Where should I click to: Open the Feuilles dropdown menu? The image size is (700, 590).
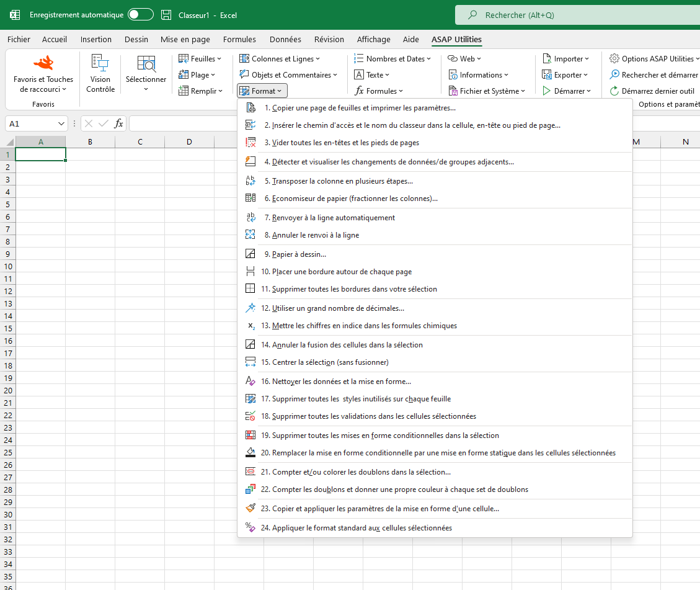[x=200, y=58]
